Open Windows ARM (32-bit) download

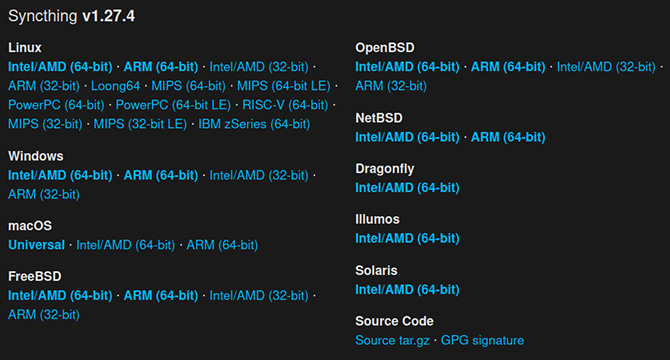point(44,194)
